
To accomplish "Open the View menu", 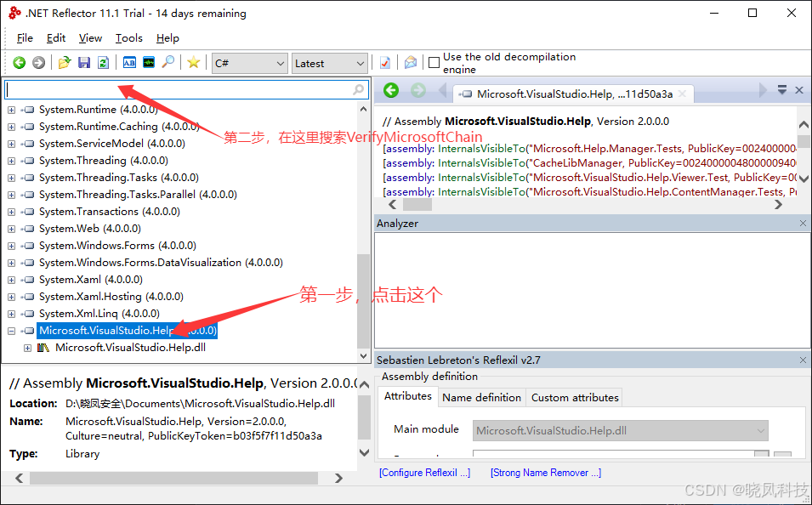I will pyautogui.click(x=90, y=38).
